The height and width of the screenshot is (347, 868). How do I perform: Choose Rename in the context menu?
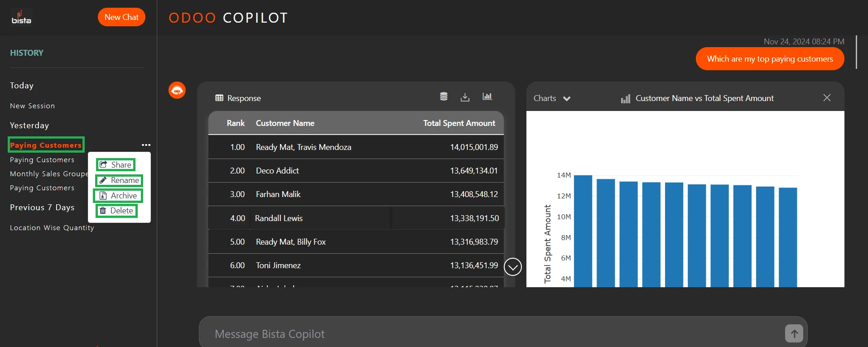tap(119, 180)
